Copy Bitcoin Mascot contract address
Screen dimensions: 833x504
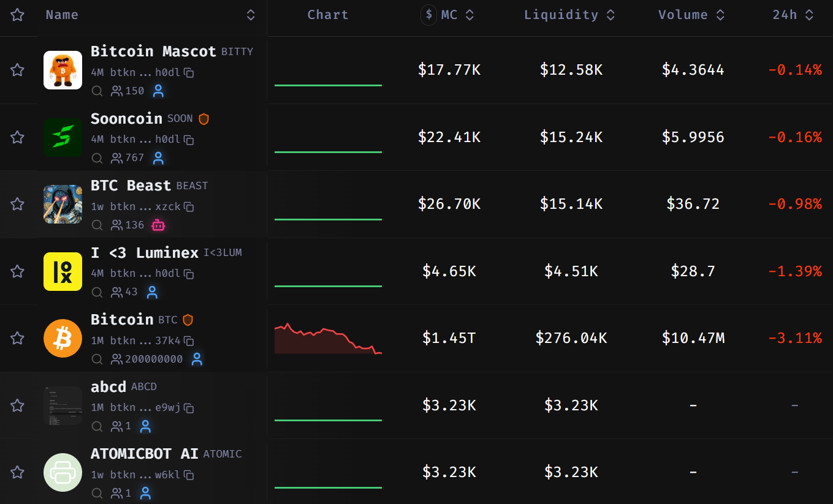189,73
